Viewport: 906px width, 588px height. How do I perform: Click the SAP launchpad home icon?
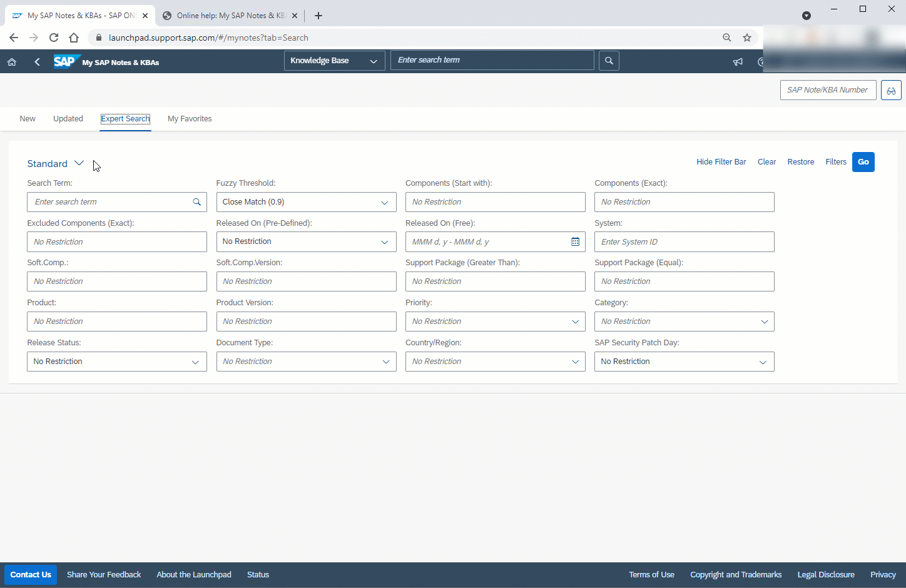tap(11, 62)
